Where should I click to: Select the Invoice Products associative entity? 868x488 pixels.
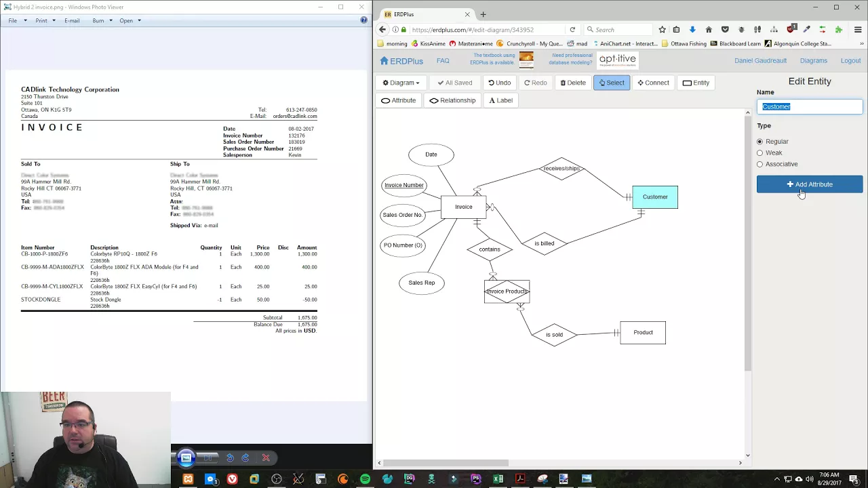tap(507, 291)
